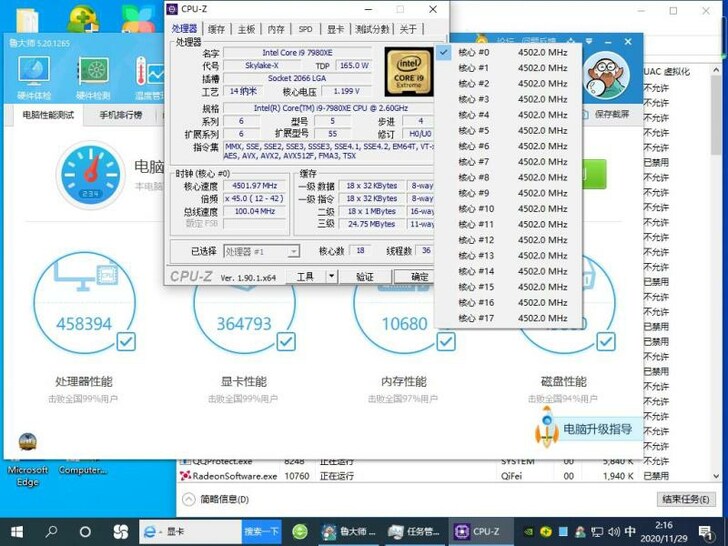The image size is (728, 546).
Task: Switch to the 测试分数 tab in CPU-Z
Action: pyautogui.click(x=372, y=29)
